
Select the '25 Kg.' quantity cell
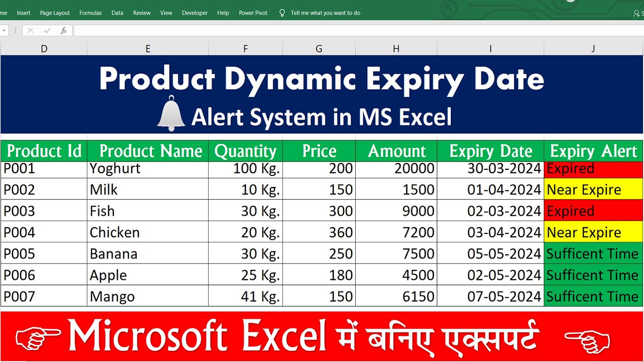[x=246, y=275]
